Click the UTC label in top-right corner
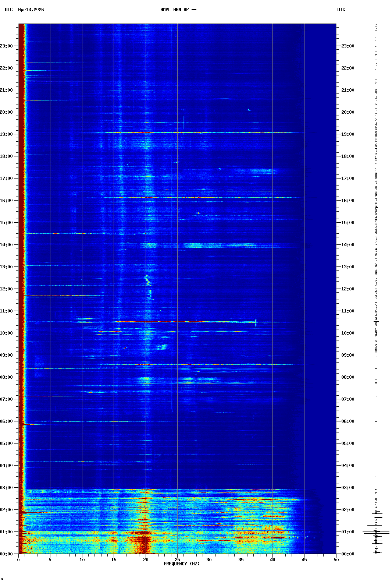 click(341, 10)
